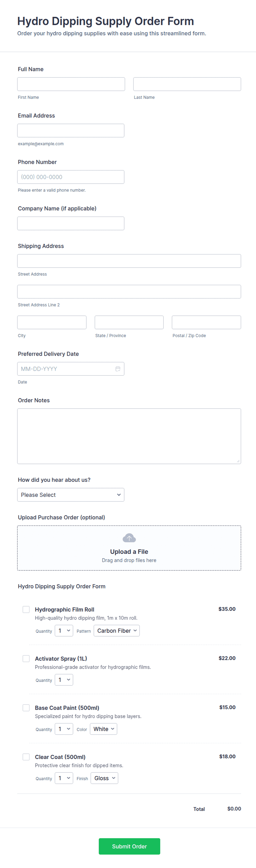Select the Base Coat Paint (500ml) checkbox
Viewport: 256px width, 868px height.
(x=26, y=708)
